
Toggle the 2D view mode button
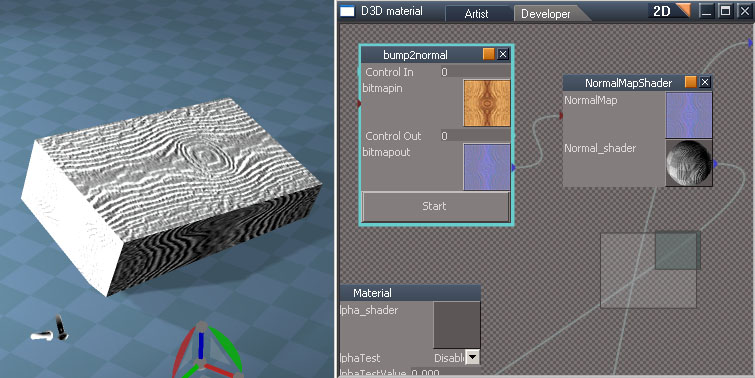669,11
